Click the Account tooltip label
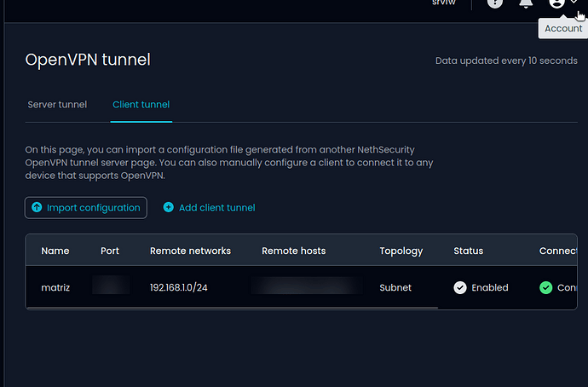Image resolution: width=588 pixels, height=387 pixels. [x=563, y=28]
